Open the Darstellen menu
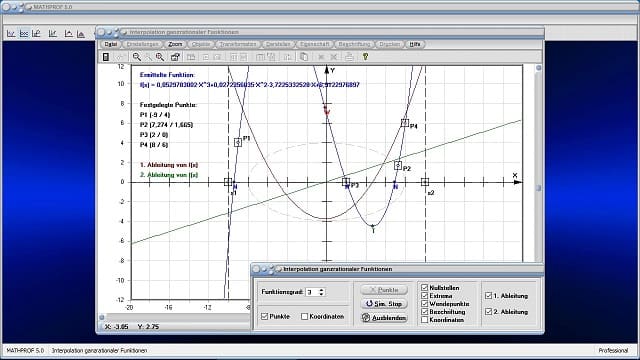Viewport: 640px width, 360px height. pyautogui.click(x=278, y=44)
